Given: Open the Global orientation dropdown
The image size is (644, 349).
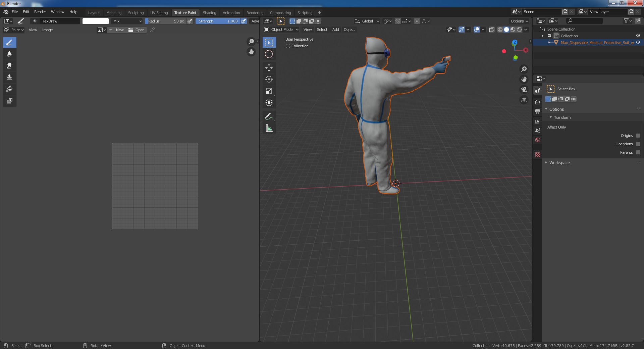Looking at the screenshot, I should [367, 21].
